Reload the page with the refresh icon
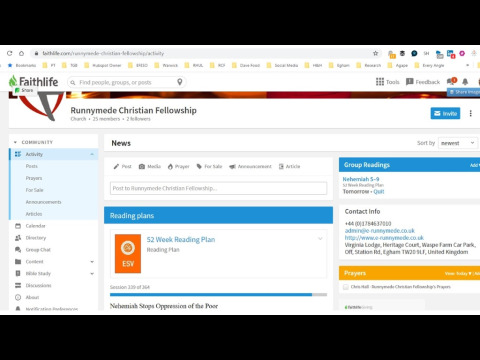The height and width of the screenshot is (360, 480). tap(10, 53)
